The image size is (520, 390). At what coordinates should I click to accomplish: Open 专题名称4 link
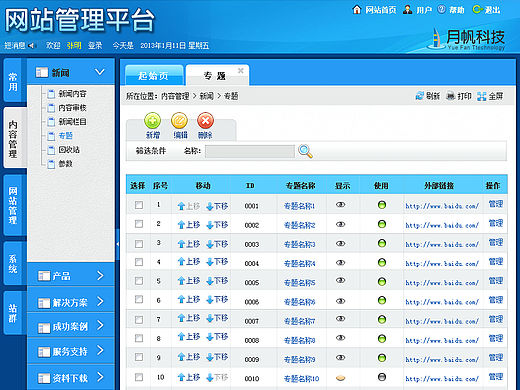(299, 264)
